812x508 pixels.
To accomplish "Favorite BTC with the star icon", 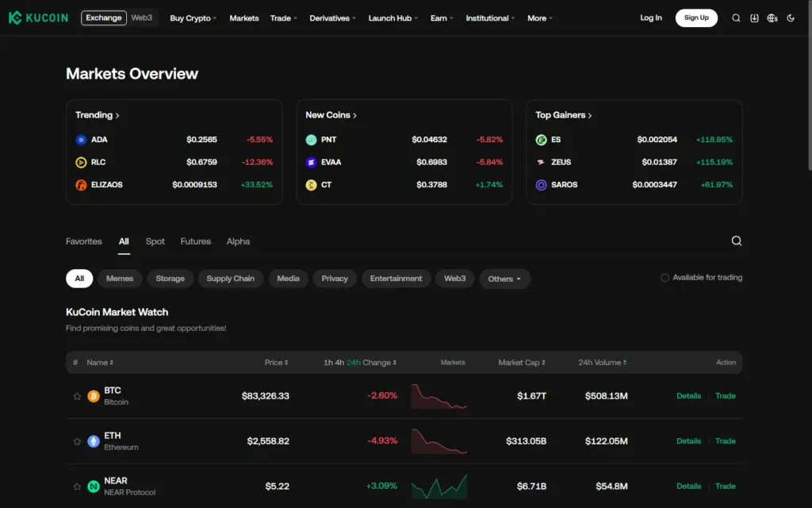I will (77, 396).
